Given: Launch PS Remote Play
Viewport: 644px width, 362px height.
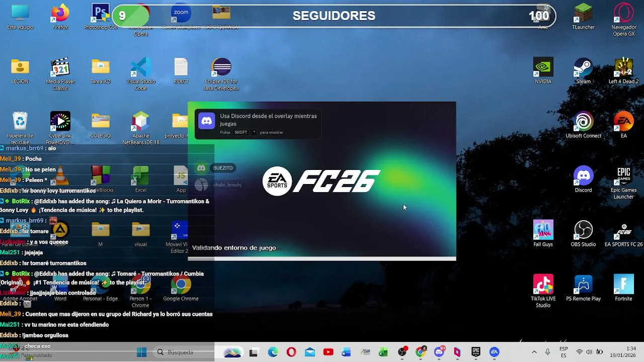Looking at the screenshot, I should (x=584, y=289).
